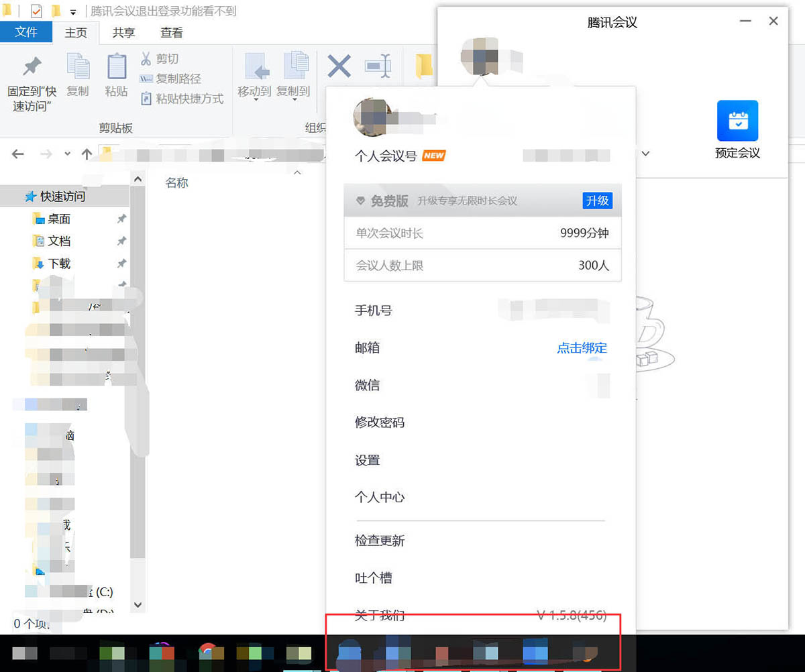Minimize the 腾讯会议 window

click(745, 21)
